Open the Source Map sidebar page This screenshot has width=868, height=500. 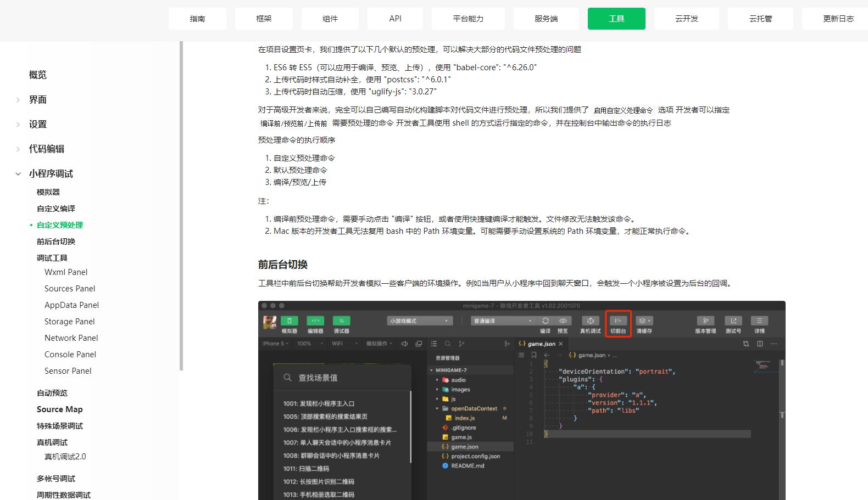(59, 409)
